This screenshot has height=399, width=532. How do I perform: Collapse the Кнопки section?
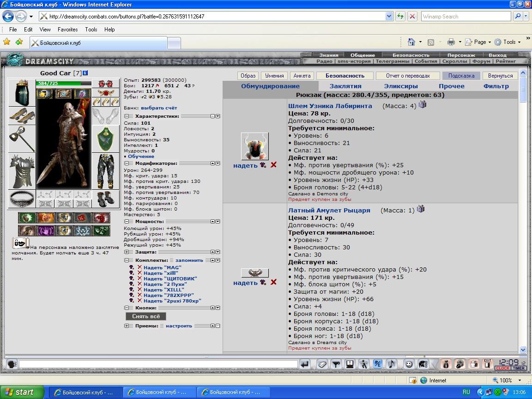click(x=127, y=308)
